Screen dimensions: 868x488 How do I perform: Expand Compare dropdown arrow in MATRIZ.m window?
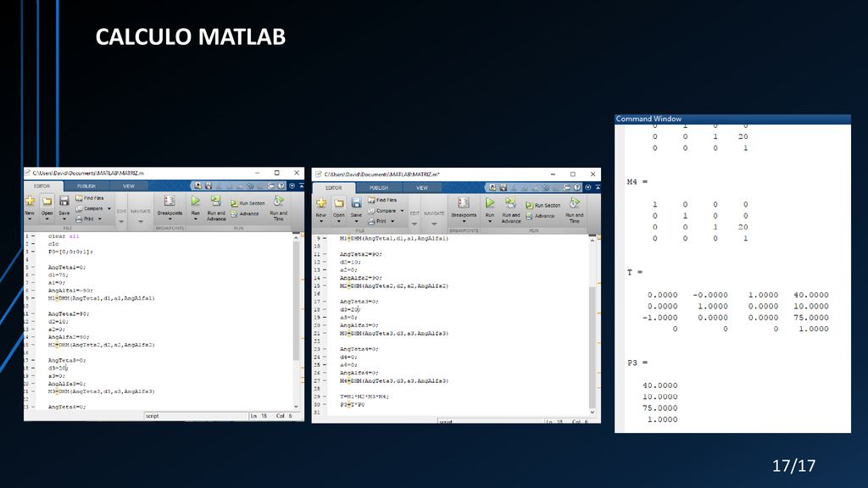(x=109, y=208)
